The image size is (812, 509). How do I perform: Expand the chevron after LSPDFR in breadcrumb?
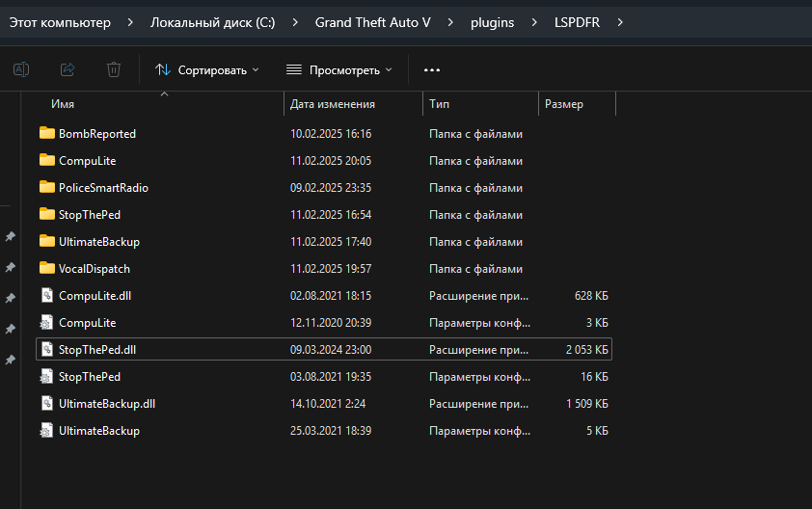coord(620,22)
